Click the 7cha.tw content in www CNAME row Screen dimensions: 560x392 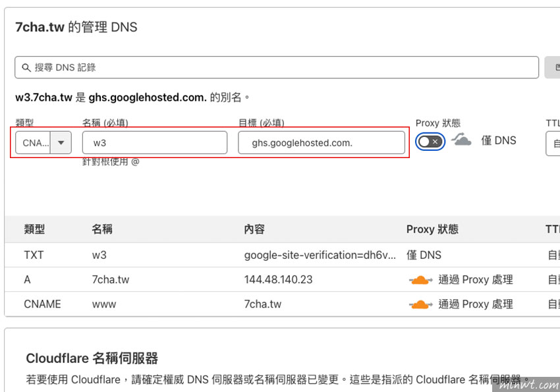(x=263, y=304)
